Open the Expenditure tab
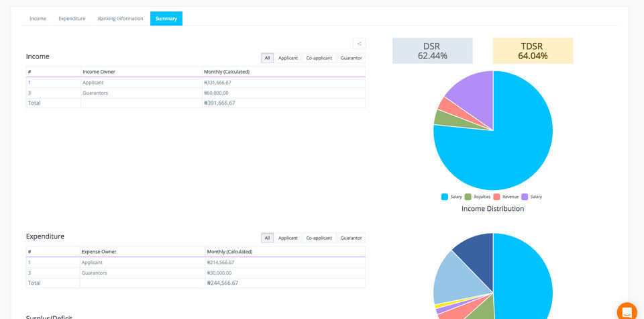 pyautogui.click(x=72, y=19)
